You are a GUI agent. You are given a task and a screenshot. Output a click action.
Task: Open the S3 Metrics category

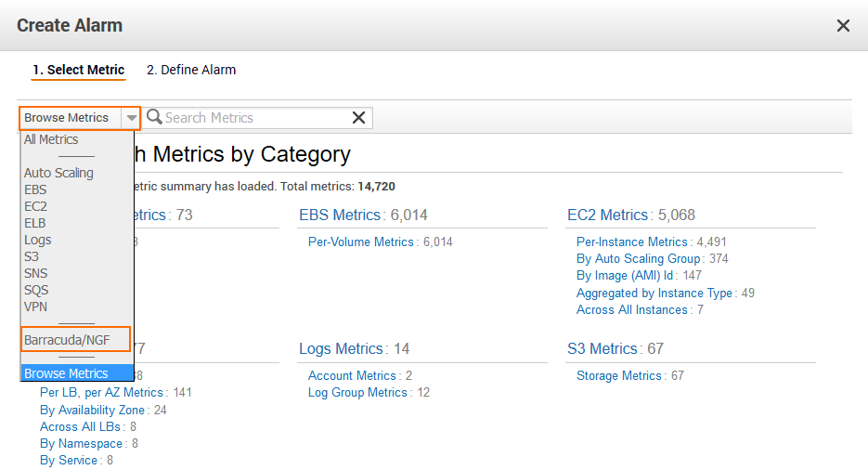tap(602, 348)
